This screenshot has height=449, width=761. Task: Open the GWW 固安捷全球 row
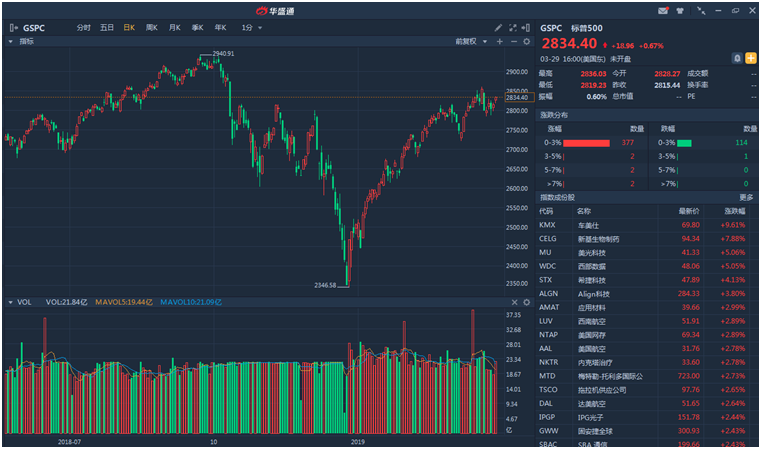pos(645,431)
